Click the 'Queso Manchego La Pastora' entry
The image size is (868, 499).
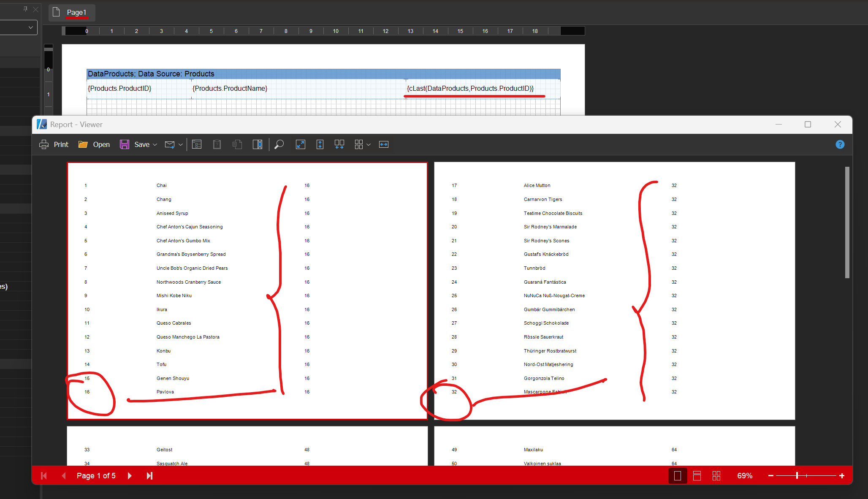[188, 337]
